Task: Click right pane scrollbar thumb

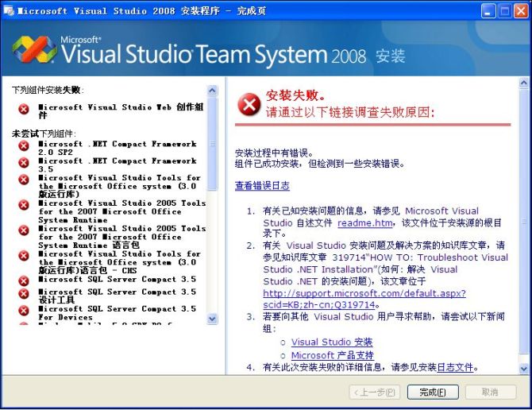Action: (x=523, y=222)
